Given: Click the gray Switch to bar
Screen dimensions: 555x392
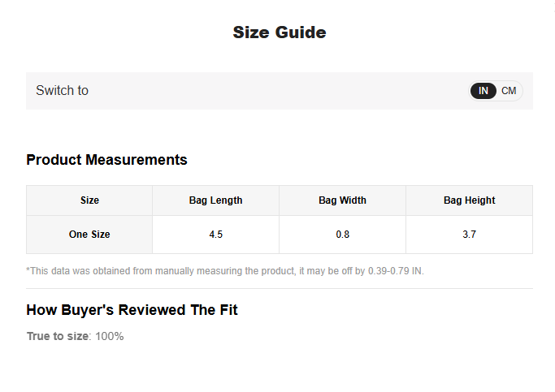Looking at the screenshot, I should pyautogui.click(x=280, y=91).
